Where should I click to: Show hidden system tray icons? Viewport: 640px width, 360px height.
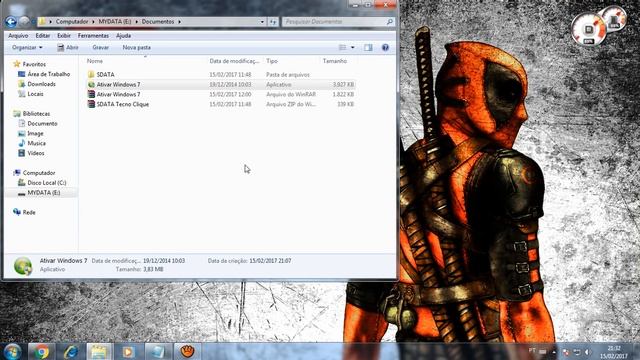(554, 351)
